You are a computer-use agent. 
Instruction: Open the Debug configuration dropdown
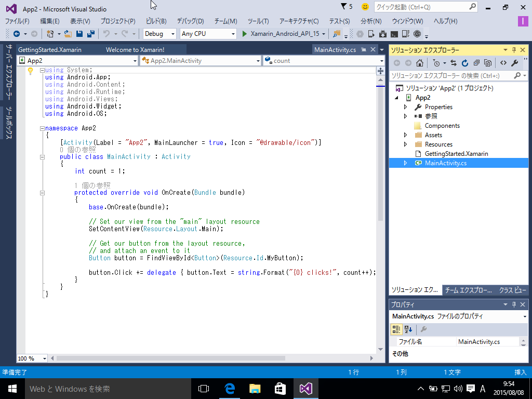[x=160, y=34]
